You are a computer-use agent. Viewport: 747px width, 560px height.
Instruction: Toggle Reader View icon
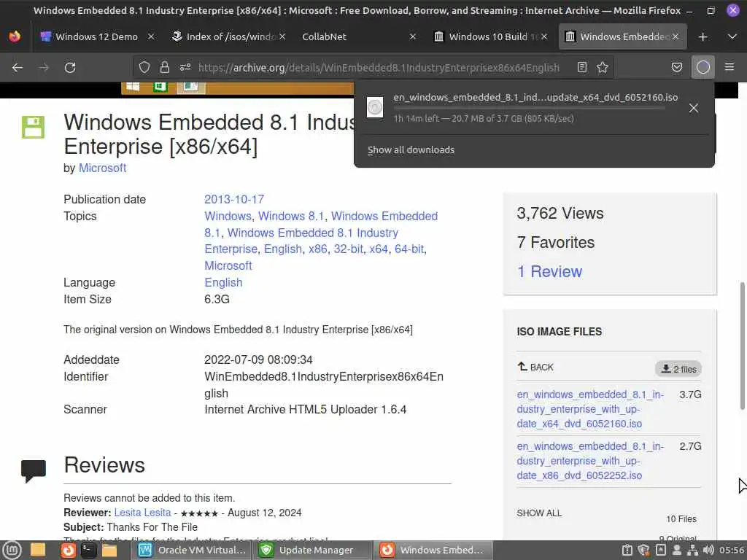click(581, 68)
